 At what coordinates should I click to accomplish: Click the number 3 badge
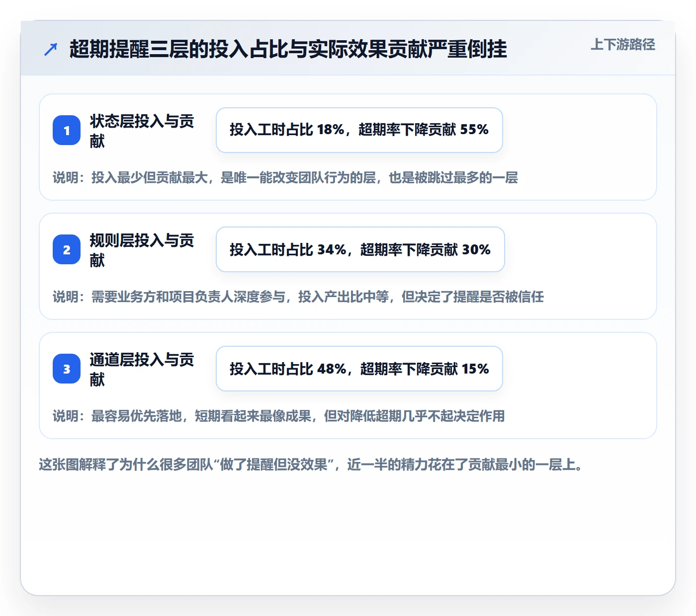[67, 369]
